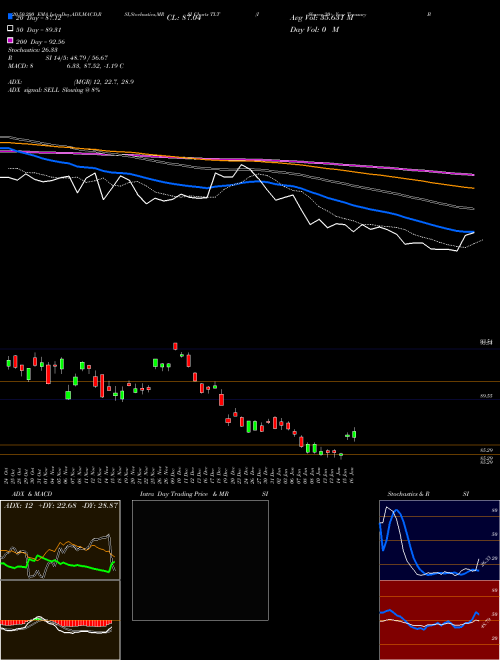Click the highest red candlestick near 10 Dec
Image resolution: width=500 pixels, height=660 pixels.
click(175, 346)
